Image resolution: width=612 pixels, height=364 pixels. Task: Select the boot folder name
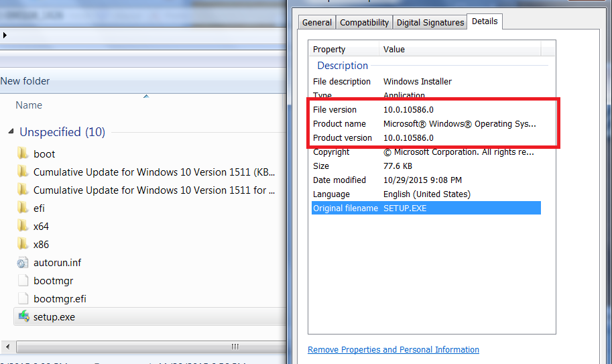click(44, 154)
